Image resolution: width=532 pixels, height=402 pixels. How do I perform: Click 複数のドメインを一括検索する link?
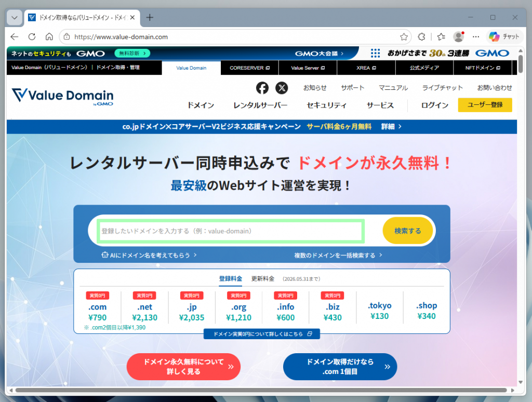pos(338,255)
